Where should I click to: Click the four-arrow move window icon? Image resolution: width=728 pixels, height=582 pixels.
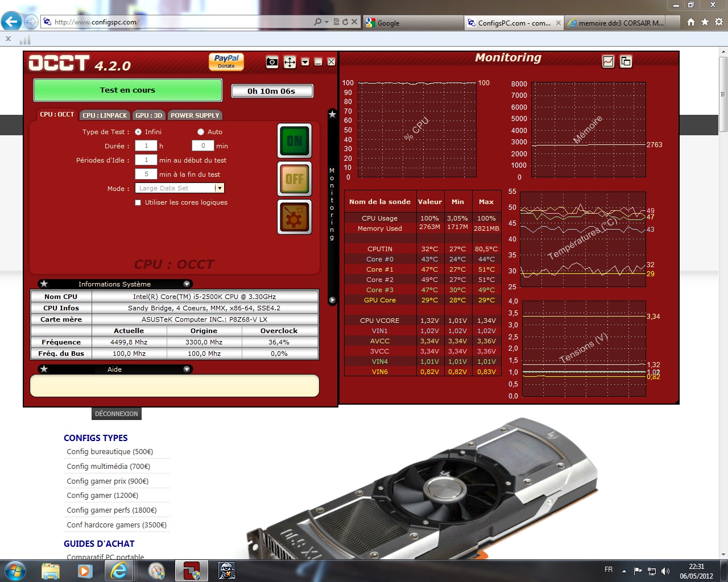point(289,62)
